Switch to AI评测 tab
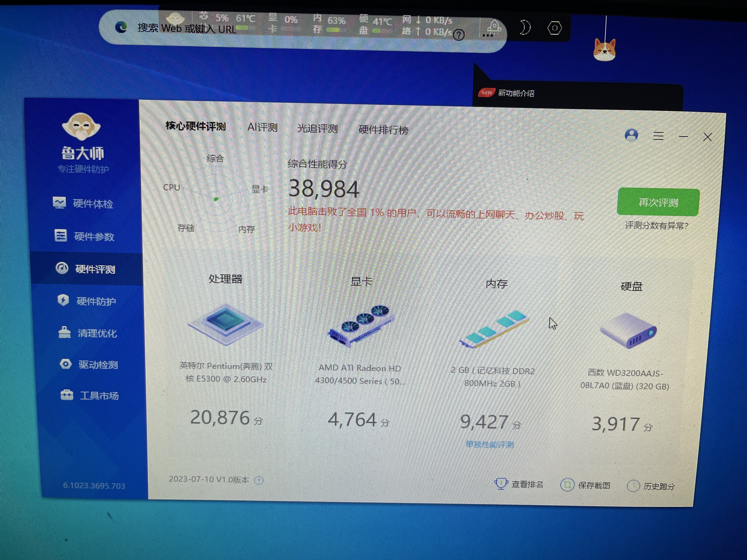Screen dimensions: 747x560 point(262,127)
